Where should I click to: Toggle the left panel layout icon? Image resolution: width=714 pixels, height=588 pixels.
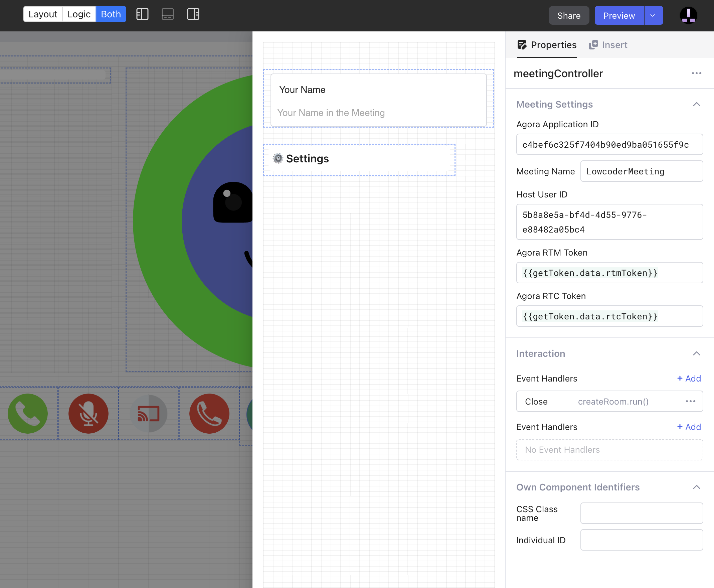142,14
